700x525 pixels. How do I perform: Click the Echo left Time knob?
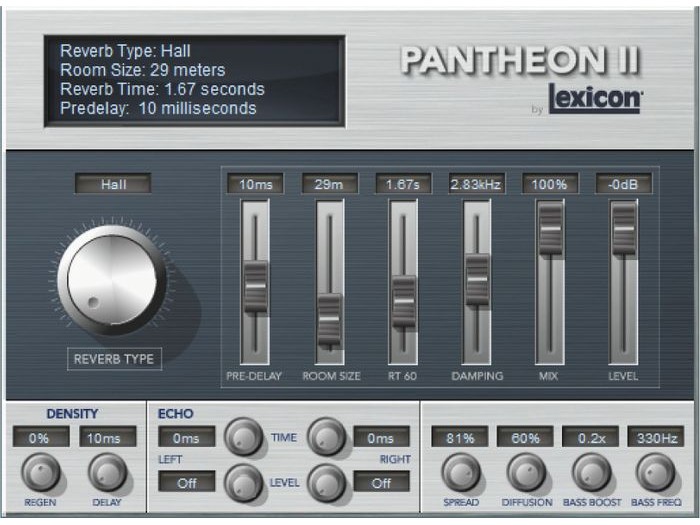(x=243, y=437)
